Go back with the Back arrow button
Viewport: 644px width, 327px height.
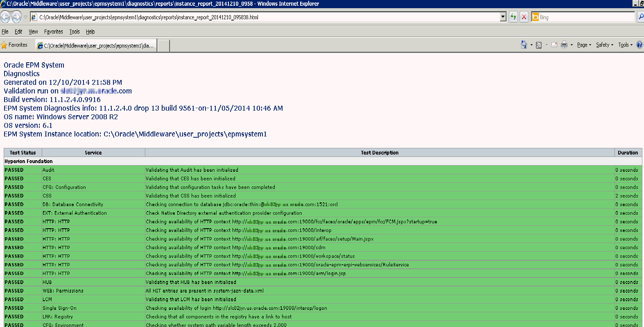tap(5, 17)
